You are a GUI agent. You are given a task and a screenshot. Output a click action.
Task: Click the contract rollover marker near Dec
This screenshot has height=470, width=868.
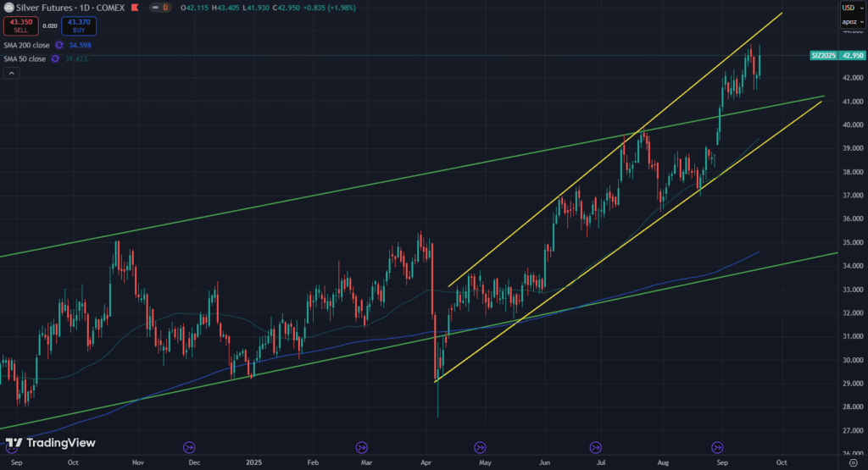(x=189, y=447)
